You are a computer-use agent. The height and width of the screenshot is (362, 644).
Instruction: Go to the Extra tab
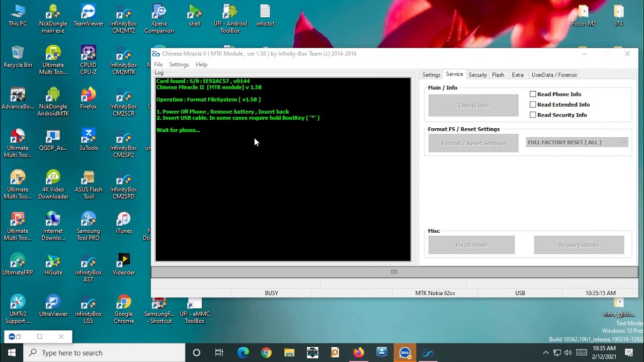[518, 75]
